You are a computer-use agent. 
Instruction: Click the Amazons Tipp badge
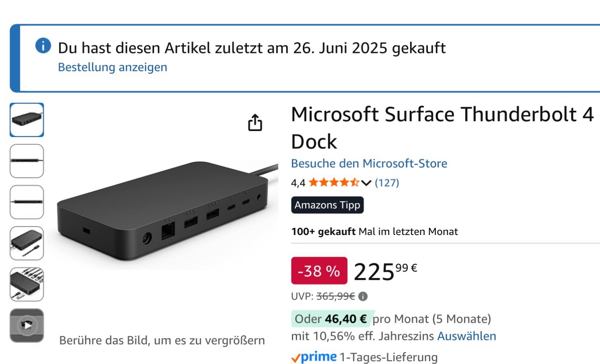pos(327,205)
